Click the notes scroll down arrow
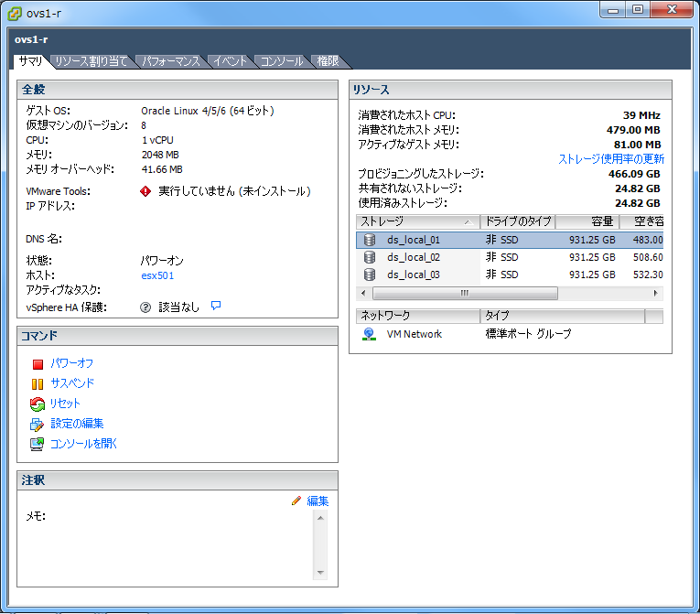Screen dimensions: 700x614 click(x=320, y=573)
